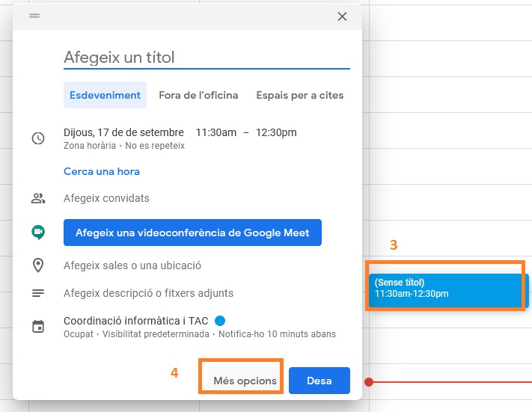Click the clock icon beside the date
This screenshot has width=532, height=412.
38,138
